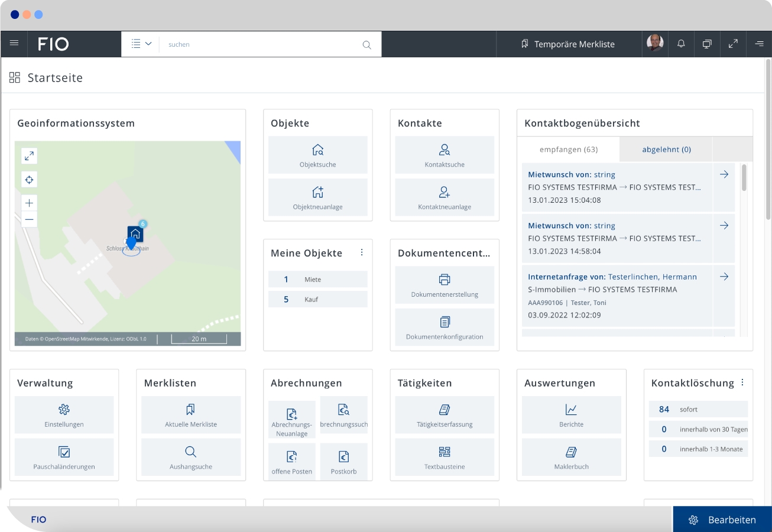Viewport: 772px width, 532px height.
Task: Open Dokumentenkonfiguration
Action: 445,327
